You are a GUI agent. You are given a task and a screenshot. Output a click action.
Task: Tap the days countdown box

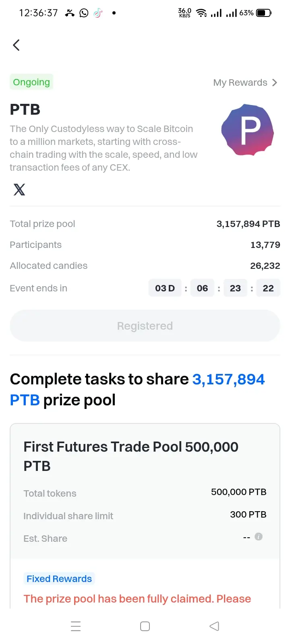165,288
